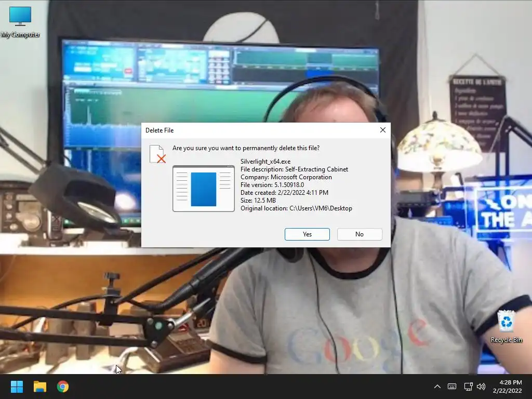Click the Silverlight file thumbnail preview
This screenshot has height=399, width=532.
coord(204,189)
